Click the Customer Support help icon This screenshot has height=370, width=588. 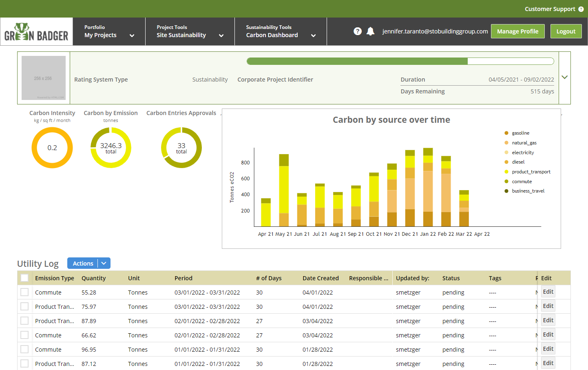581,9
